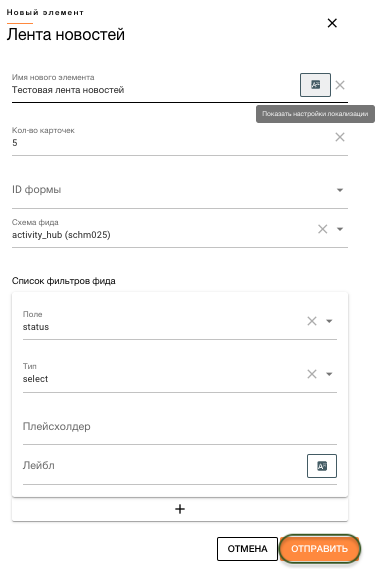The height and width of the screenshot is (569, 378).
Task: Submit form with ОТПРАВИТЬ button
Action: click(x=320, y=549)
